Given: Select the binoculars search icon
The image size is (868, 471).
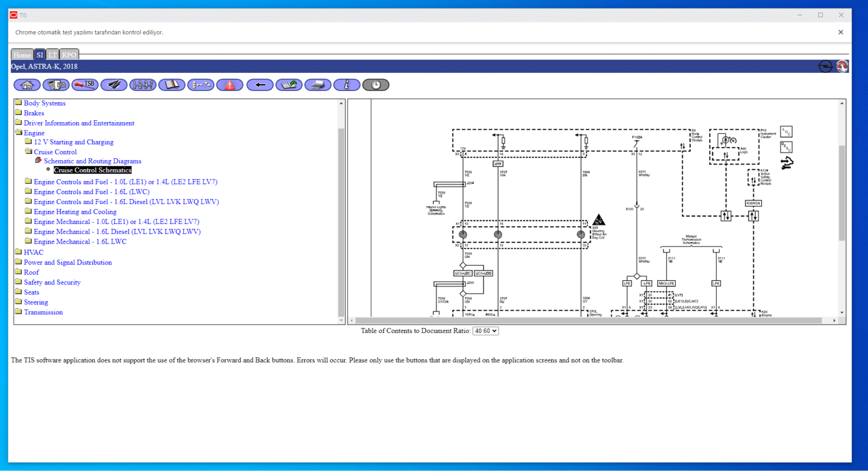Looking at the screenshot, I should tap(114, 84).
